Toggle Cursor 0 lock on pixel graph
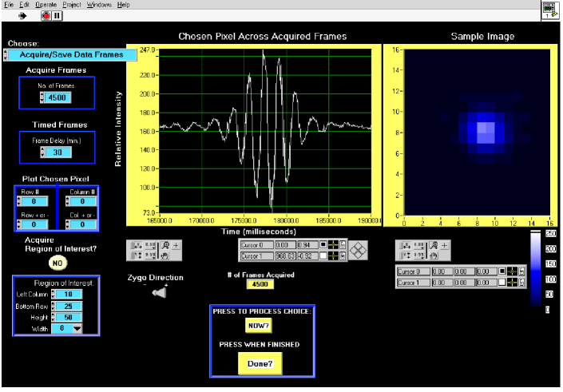 point(343,245)
